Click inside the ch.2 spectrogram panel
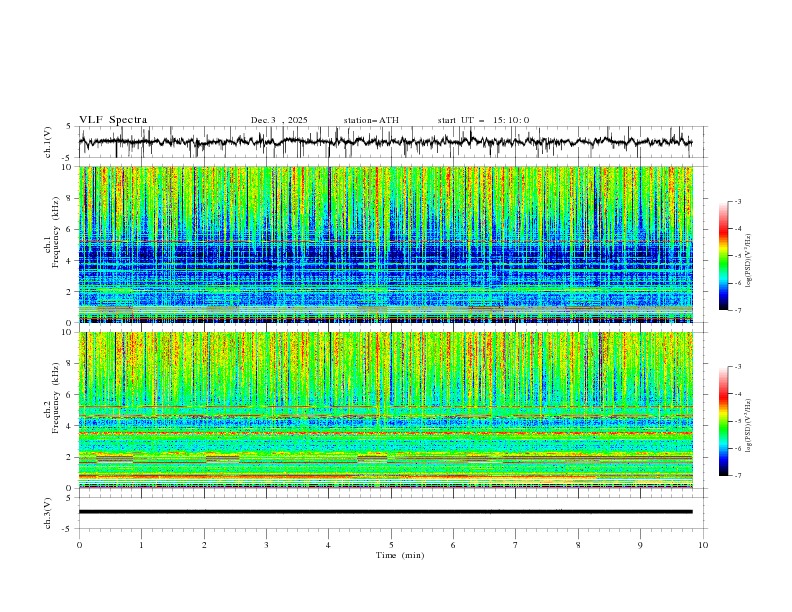Image resolution: width=792 pixels, height=612 pixels. click(385, 410)
